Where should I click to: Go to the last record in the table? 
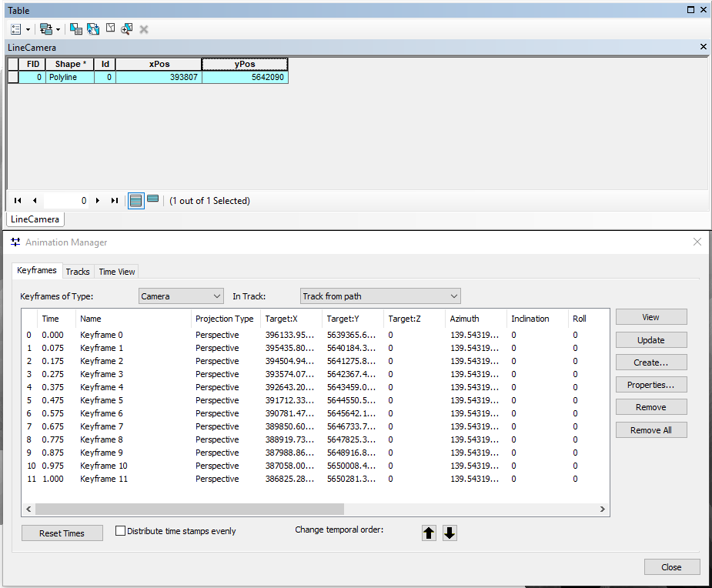tap(115, 201)
